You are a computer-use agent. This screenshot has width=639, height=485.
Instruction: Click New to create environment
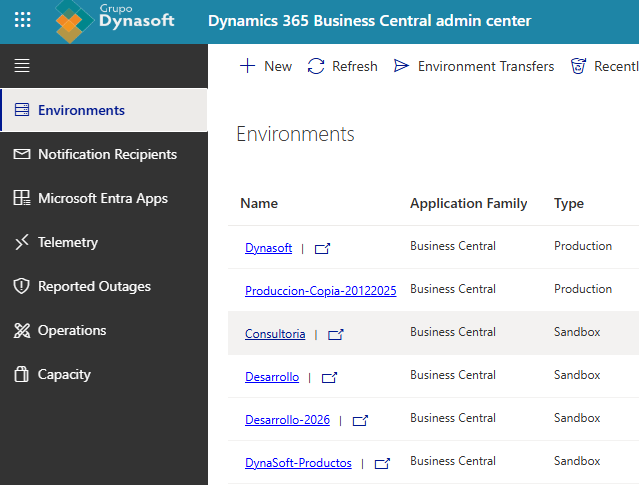[266, 66]
